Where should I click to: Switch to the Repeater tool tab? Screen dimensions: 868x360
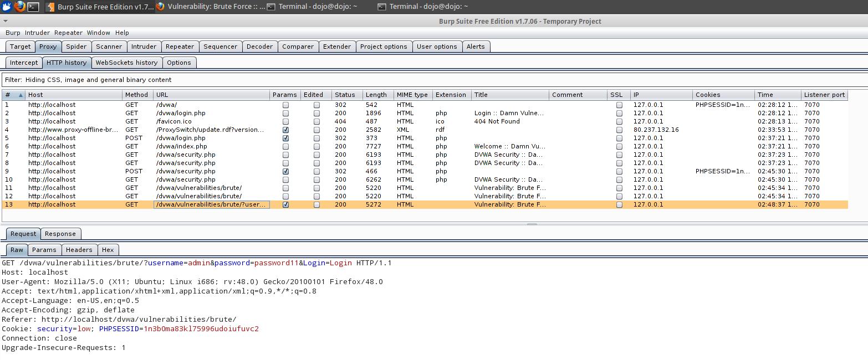(x=180, y=47)
